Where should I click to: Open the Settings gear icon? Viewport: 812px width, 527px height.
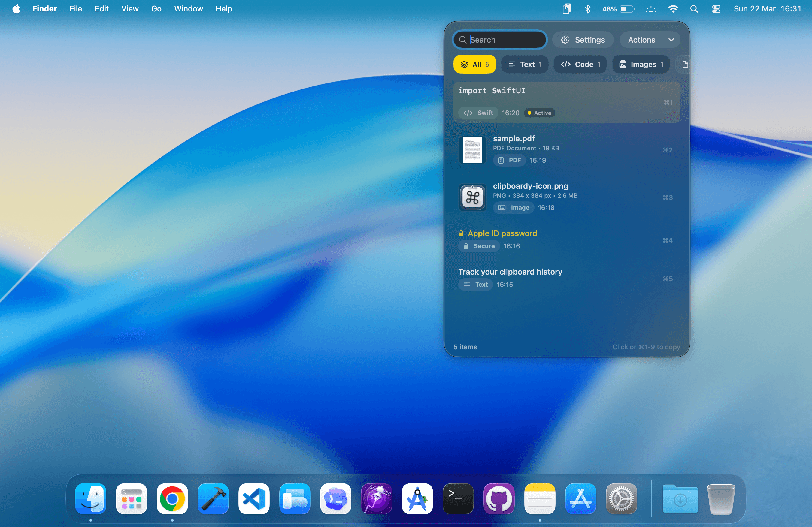(565, 40)
